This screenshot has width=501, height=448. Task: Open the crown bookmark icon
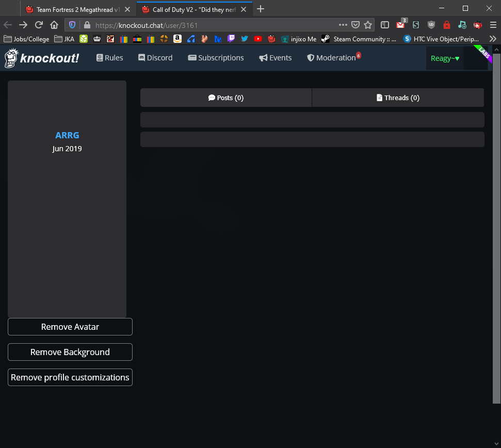[97, 39]
